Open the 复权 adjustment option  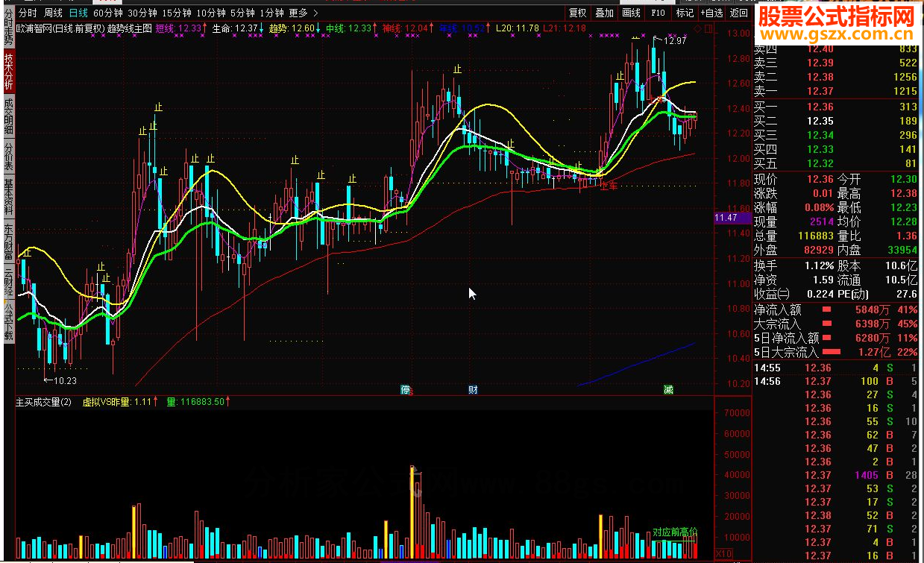coord(578,13)
